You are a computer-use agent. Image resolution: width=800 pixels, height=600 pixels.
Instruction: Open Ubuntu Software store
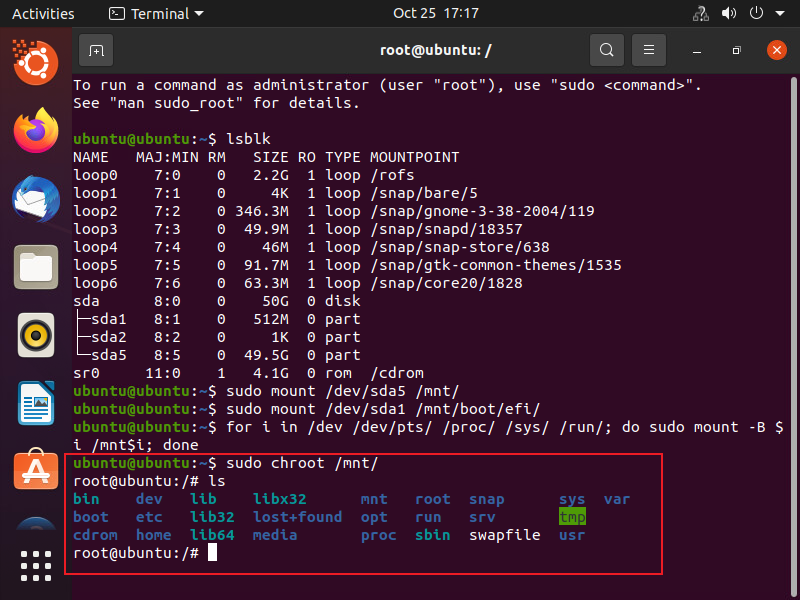click(36, 471)
